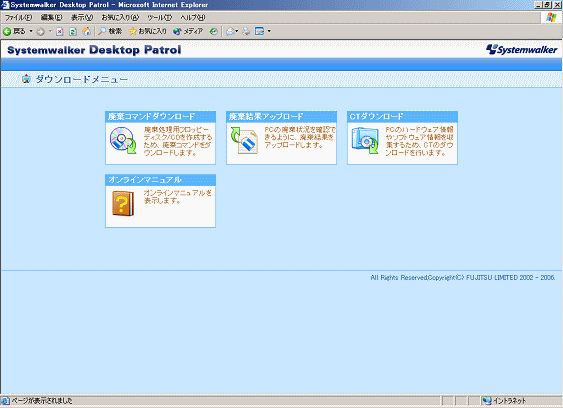
Task: Click the CT download description text
Action: (419, 141)
